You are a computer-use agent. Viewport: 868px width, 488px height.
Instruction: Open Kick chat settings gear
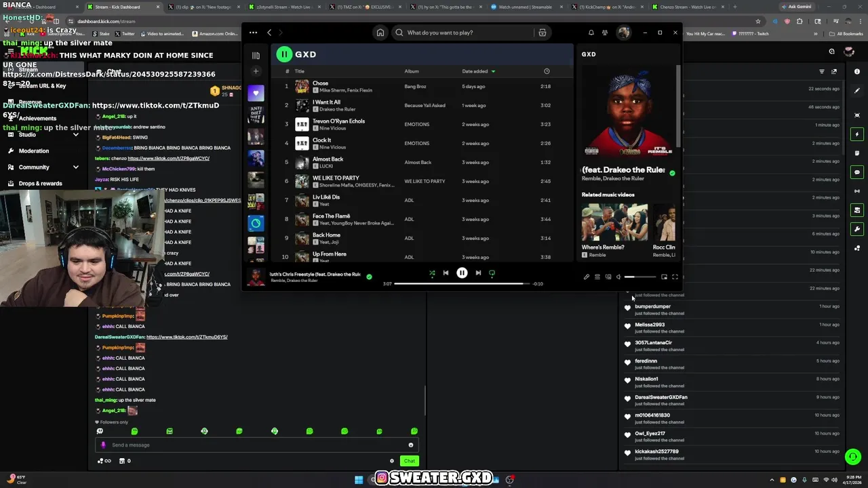391,461
